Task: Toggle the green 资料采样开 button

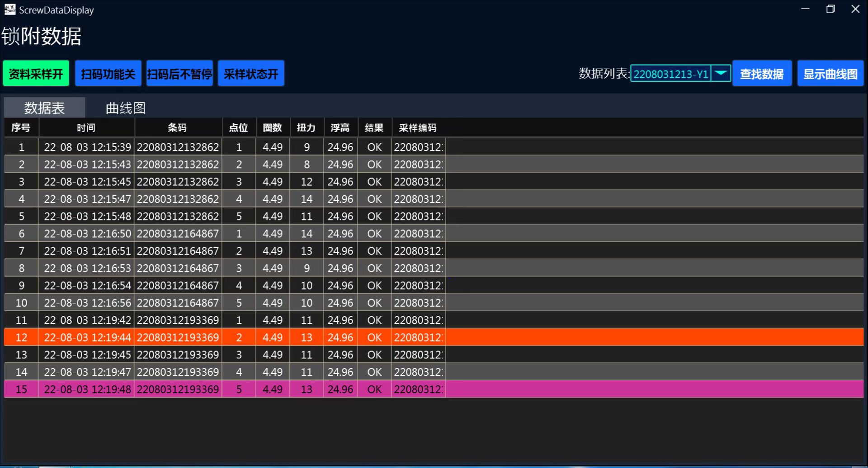Action: 36,74
